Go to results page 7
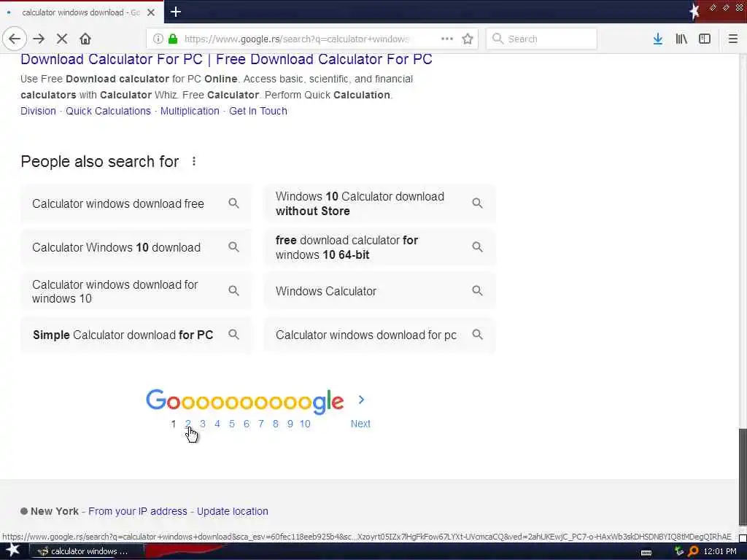Image resolution: width=747 pixels, height=560 pixels. (x=261, y=424)
